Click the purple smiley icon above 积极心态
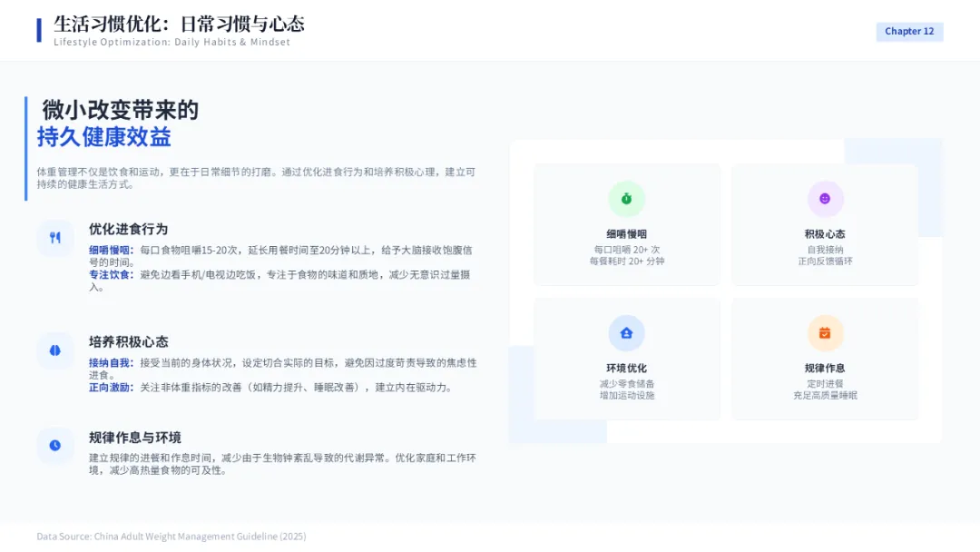 click(x=825, y=199)
